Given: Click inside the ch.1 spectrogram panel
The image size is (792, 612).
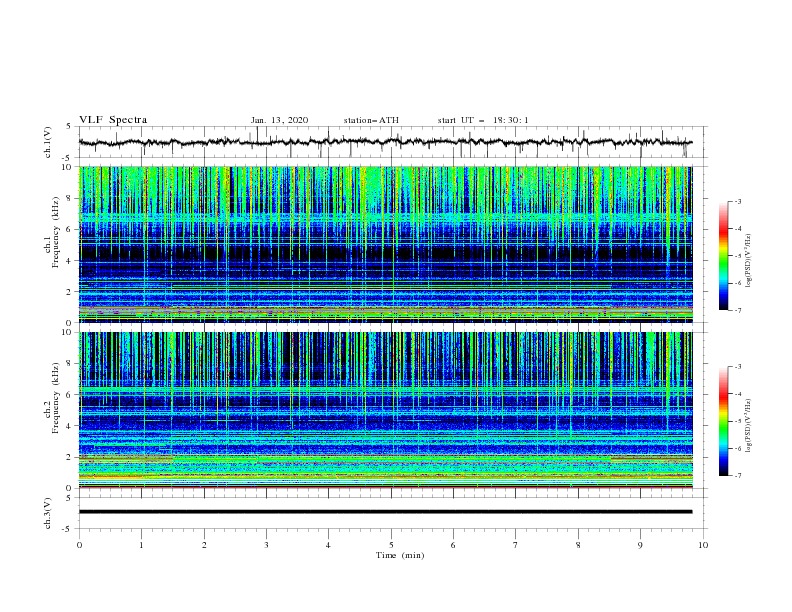Looking at the screenshot, I should point(385,244).
